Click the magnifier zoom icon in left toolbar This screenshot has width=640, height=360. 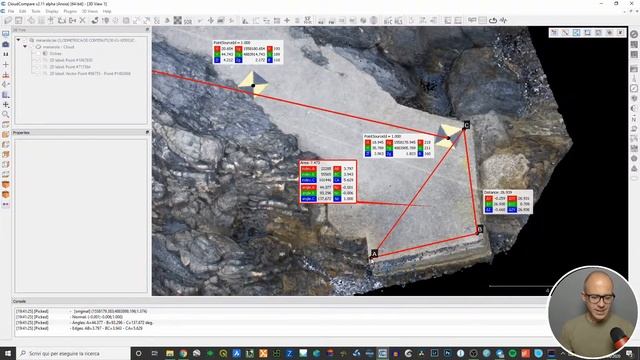pyautogui.click(x=6, y=115)
